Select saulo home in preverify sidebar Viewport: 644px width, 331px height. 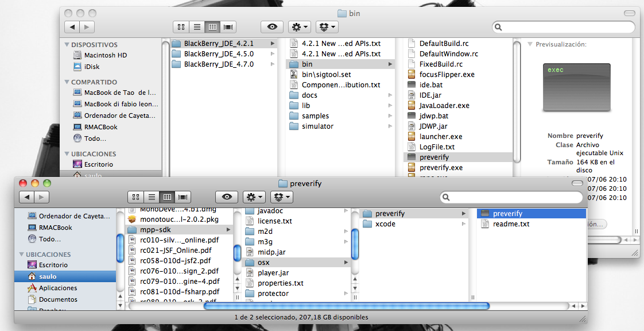(x=65, y=276)
